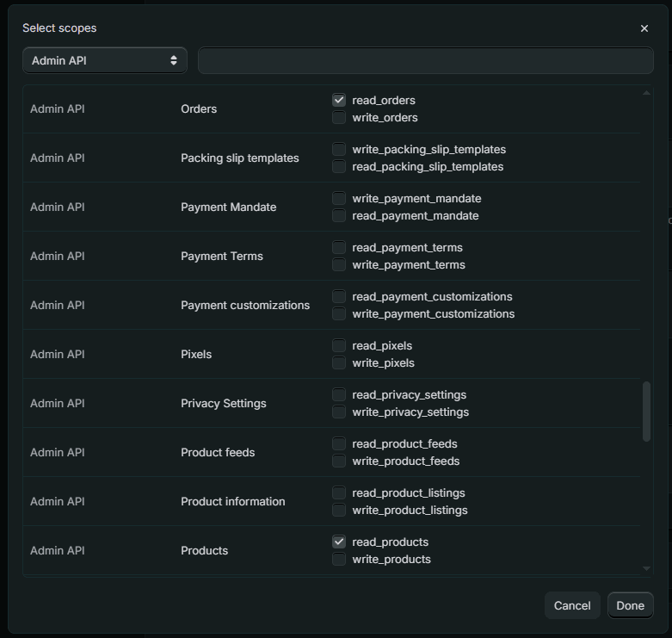Enable write_payment_customizations scope
The width and height of the screenshot is (672, 638).
(339, 313)
